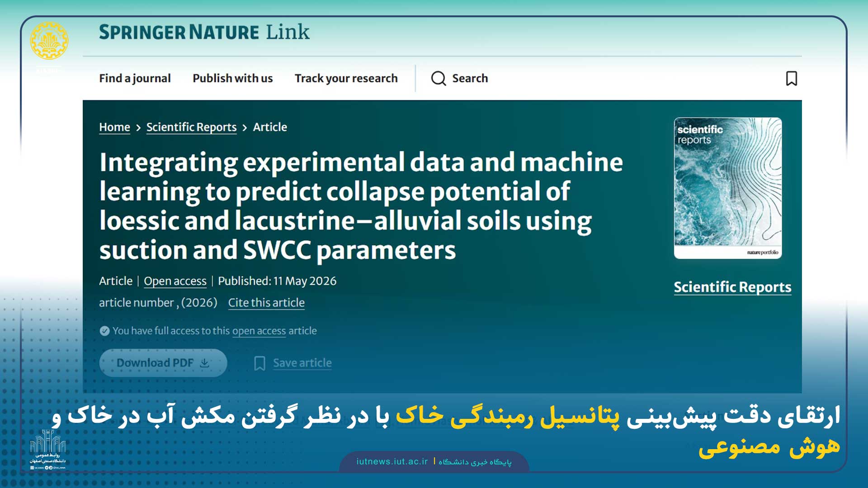
Task: Open saved items bookmark icon in header
Action: coord(792,79)
